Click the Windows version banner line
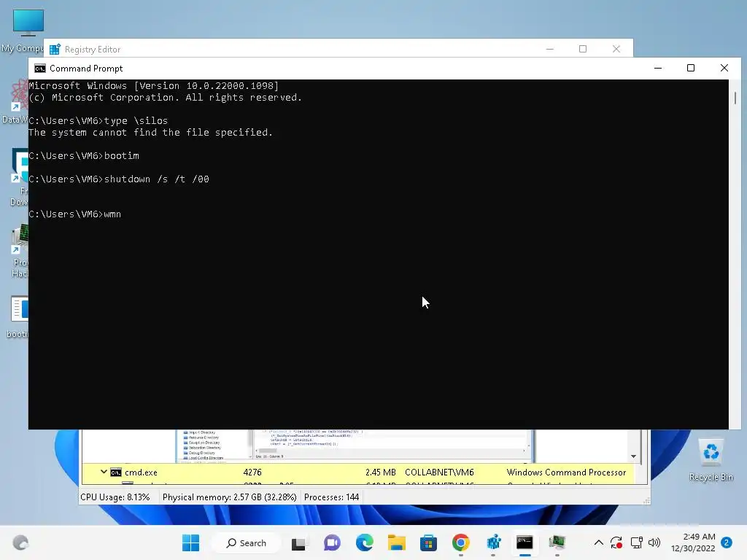Image resolution: width=747 pixels, height=560 pixels. pyautogui.click(x=153, y=86)
